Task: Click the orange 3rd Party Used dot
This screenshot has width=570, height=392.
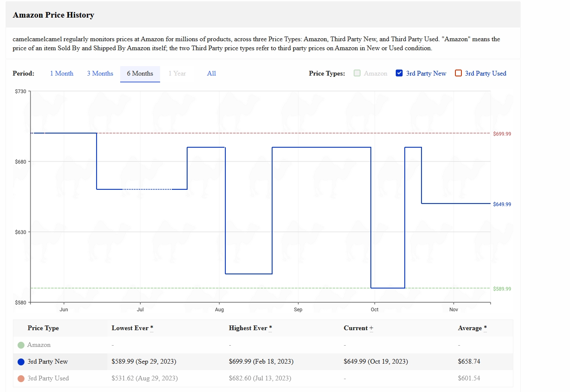Action: (x=21, y=379)
